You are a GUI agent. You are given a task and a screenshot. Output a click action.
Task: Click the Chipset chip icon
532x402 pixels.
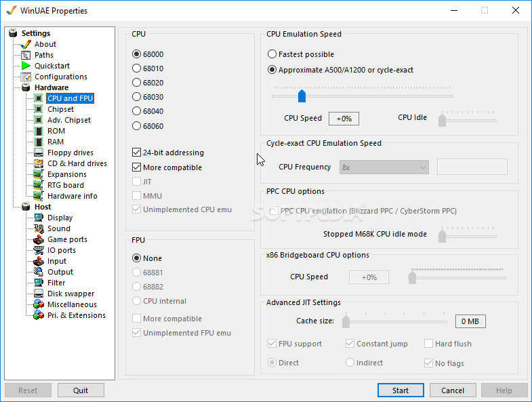[39, 109]
